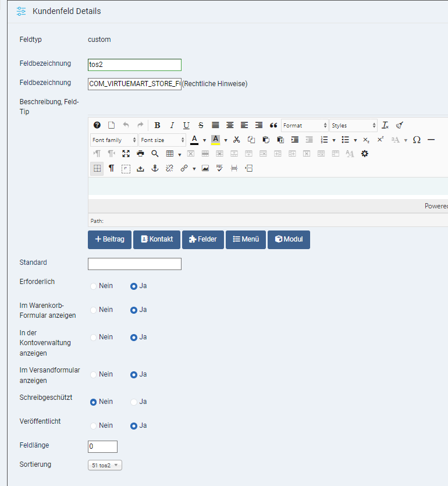Toggle fullscreen editor mode
This screenshot has height=486, width=448.
click(126, 154)
